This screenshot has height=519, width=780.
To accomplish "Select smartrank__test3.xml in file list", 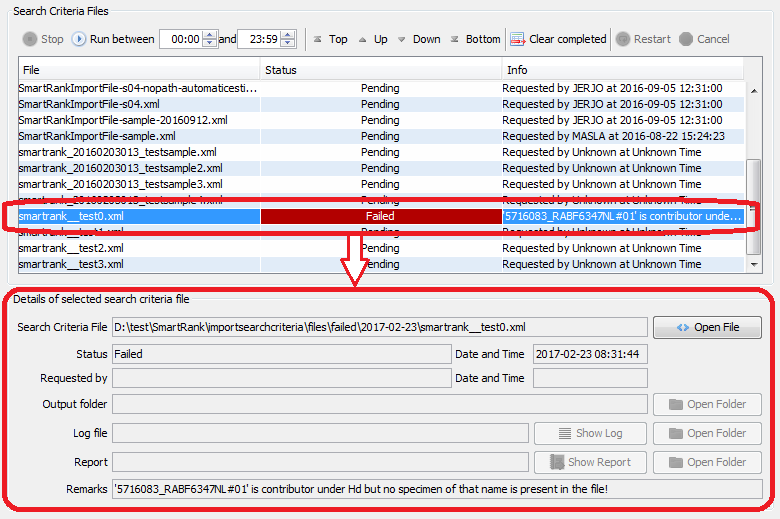I will pyautogui.click(x=71, y=264).
